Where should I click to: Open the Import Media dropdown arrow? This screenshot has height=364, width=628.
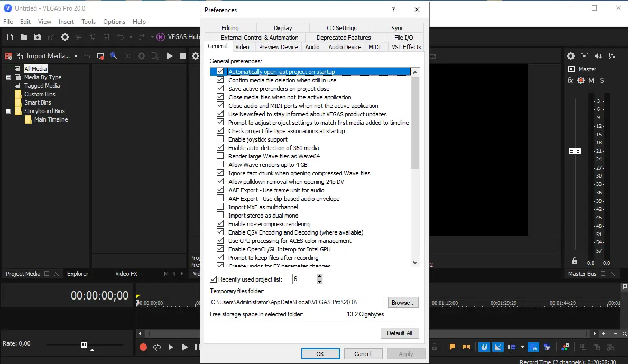click(76, 56)
